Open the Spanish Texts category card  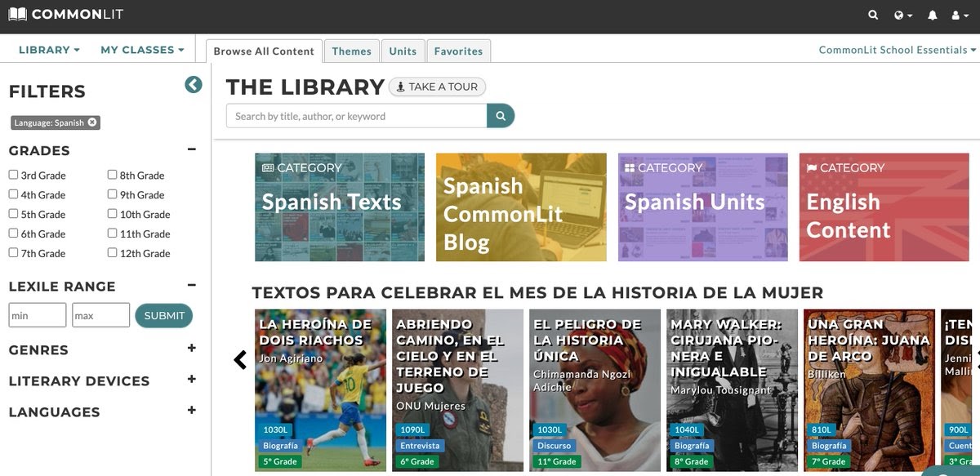click(x=340, y=207)
